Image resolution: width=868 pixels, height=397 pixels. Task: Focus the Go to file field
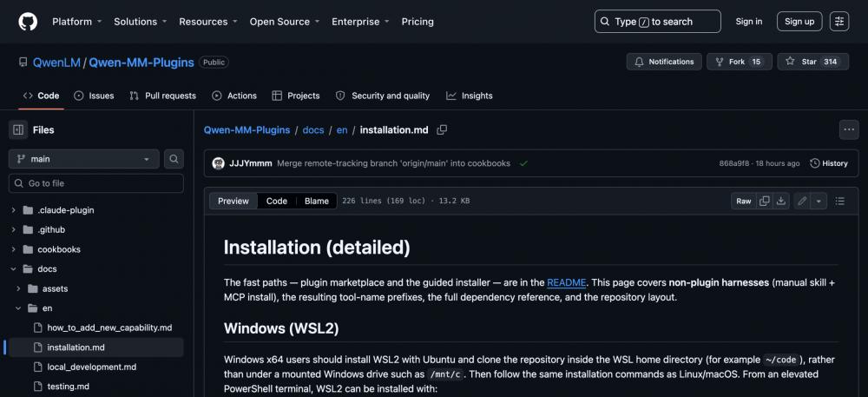click(95, 183)
